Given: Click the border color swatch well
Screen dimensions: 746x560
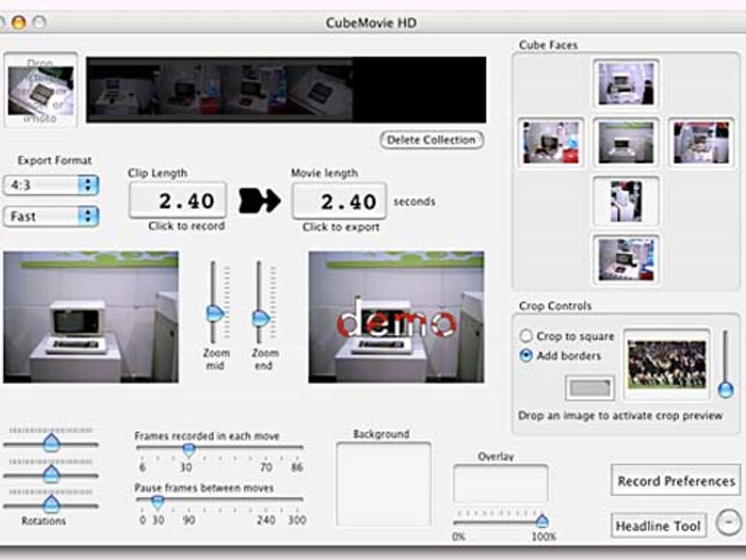Looking at the screenshot, I should point(589,389).
